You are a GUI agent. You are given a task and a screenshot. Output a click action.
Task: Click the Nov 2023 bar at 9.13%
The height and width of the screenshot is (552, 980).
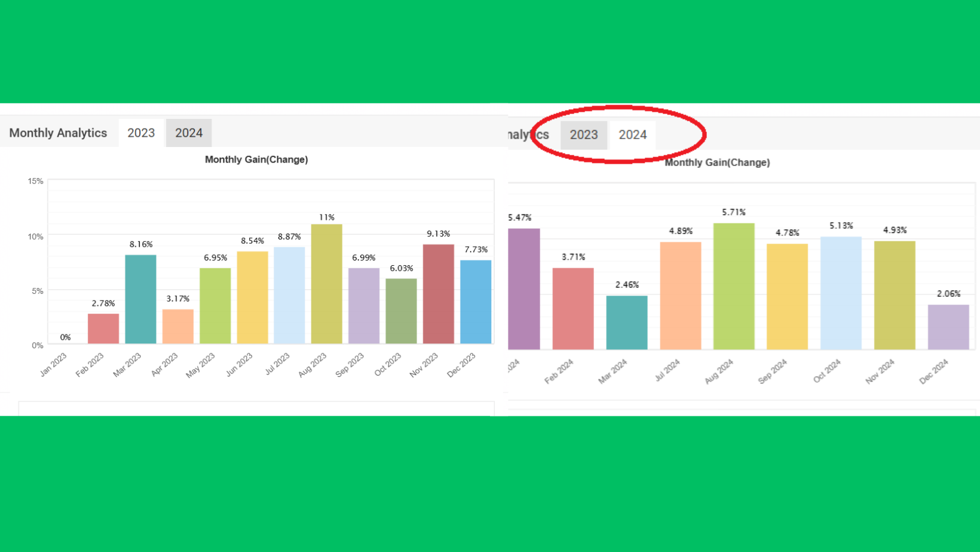coord(439,294)
